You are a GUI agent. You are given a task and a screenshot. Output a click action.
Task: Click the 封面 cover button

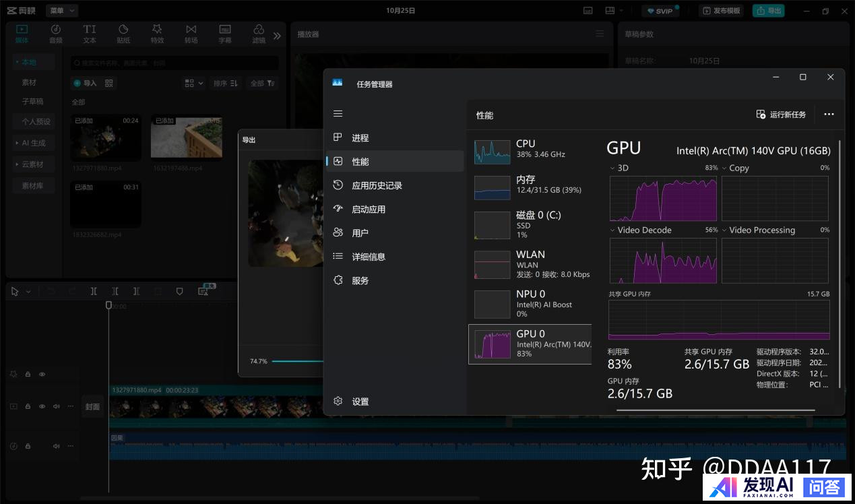pos(93,406)
